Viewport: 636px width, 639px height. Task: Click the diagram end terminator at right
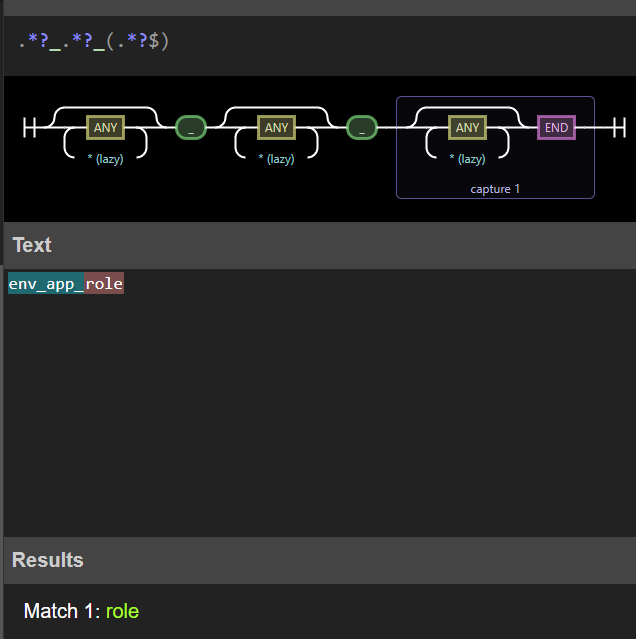(619, 128)
